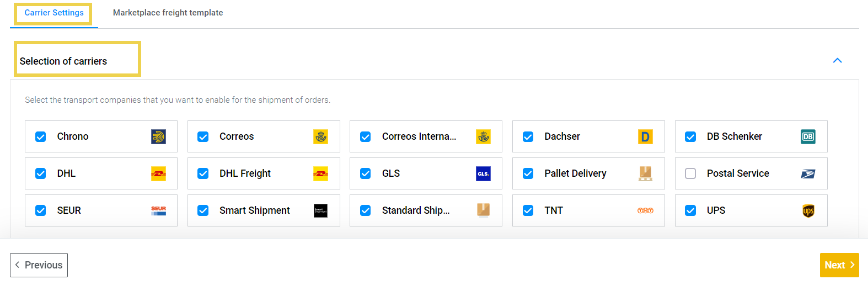Uncheck the DHL Freight carrier

click(203, 173)
